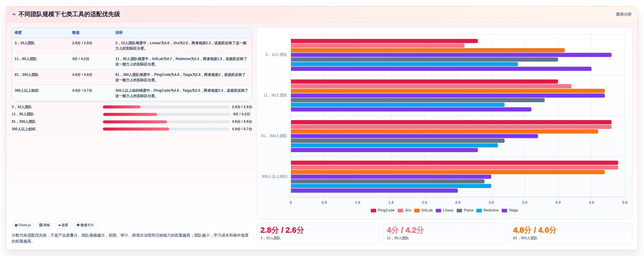This screenshot has height=256, width=644.
Task: Toggle GitLab legend item
Action: click(423, 210)
